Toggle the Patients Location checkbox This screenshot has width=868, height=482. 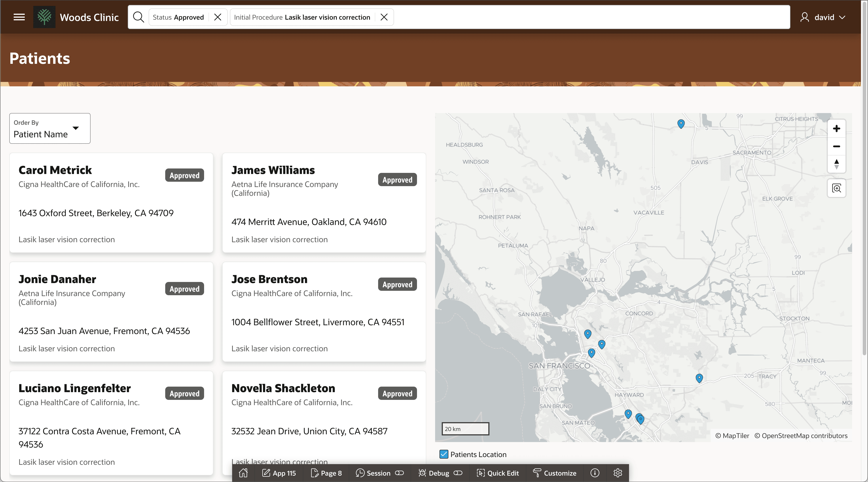[x=444, y=454]
